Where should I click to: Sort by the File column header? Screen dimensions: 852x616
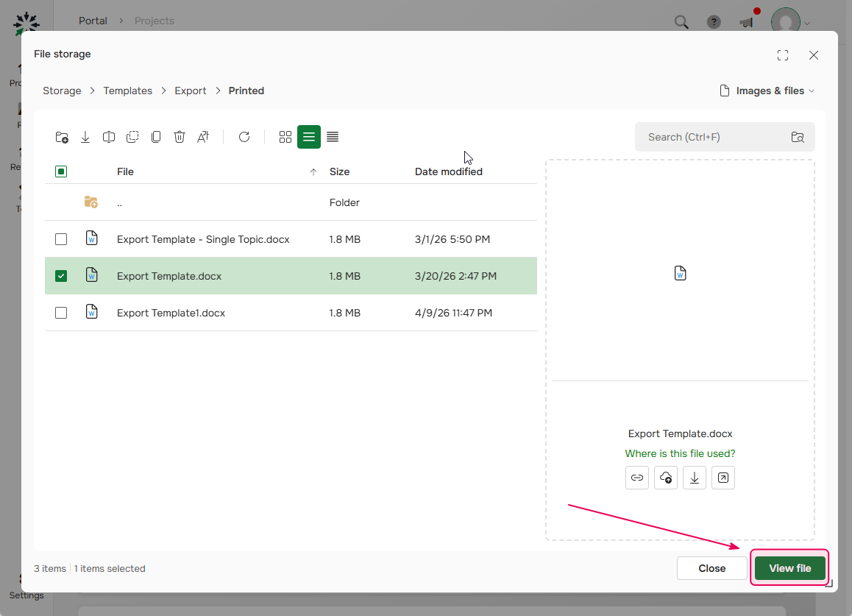pos(125,171)
